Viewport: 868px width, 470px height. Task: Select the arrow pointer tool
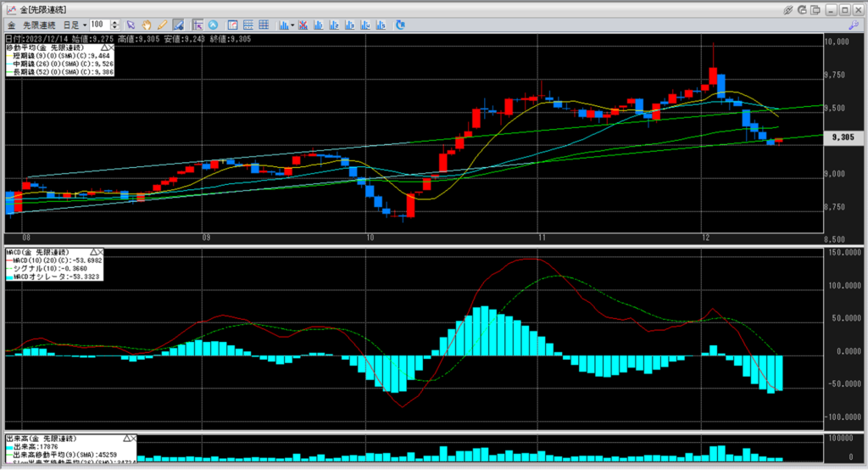131,25
